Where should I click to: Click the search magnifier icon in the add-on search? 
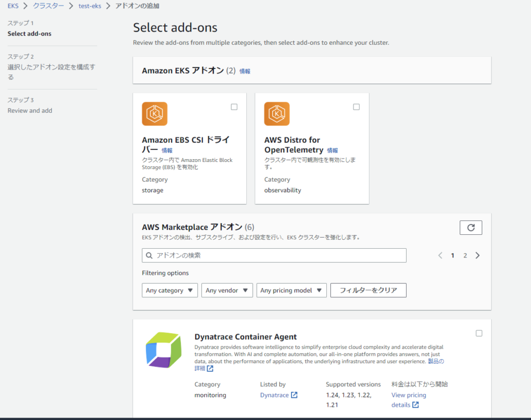tap(149, 255)
